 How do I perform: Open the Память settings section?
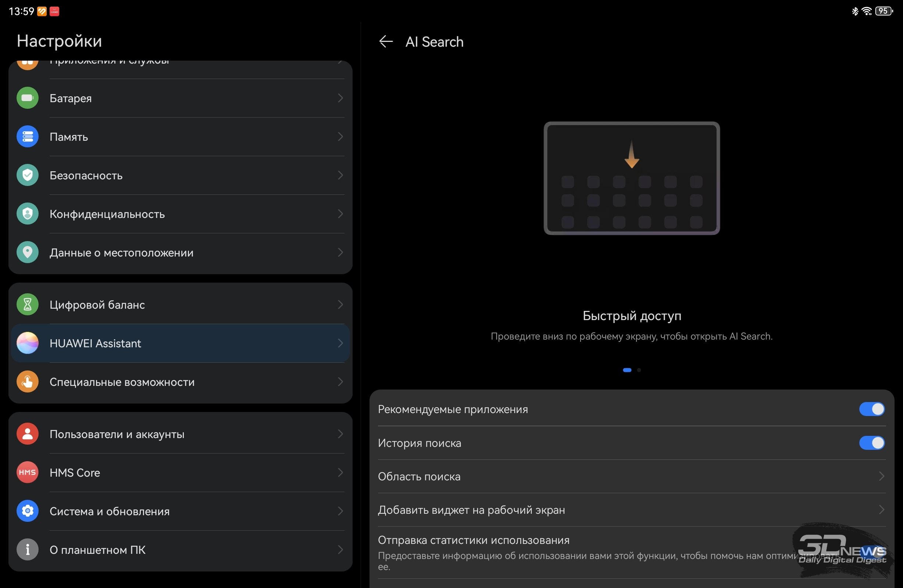[x=180, y=137]
